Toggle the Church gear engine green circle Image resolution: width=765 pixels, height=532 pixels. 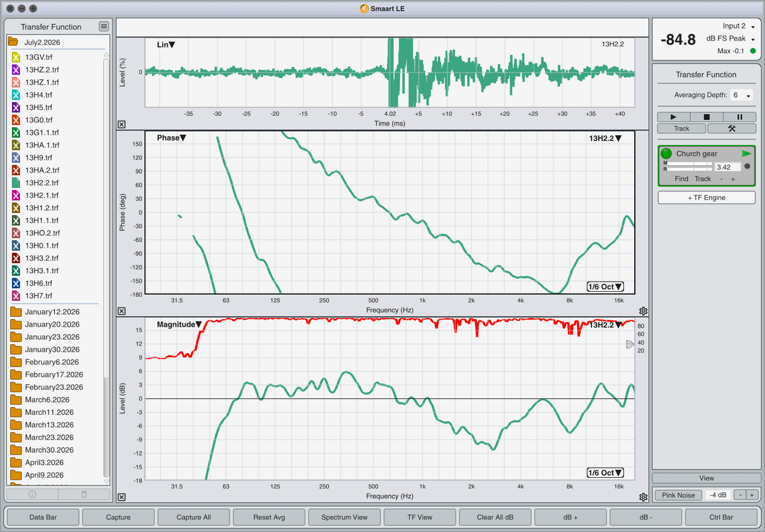[x=666, y=154]
